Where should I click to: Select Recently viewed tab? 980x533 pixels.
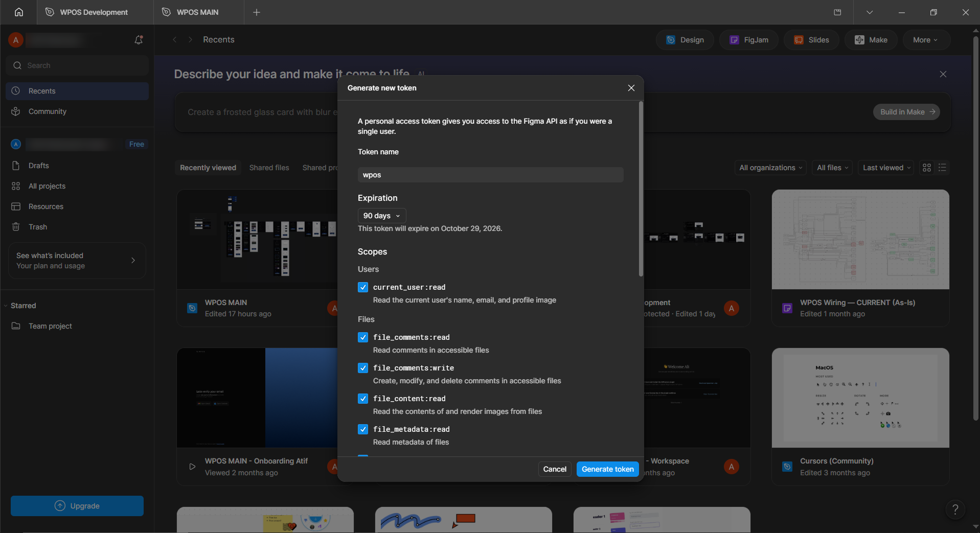pyautogui.click(x=208, y=168)
